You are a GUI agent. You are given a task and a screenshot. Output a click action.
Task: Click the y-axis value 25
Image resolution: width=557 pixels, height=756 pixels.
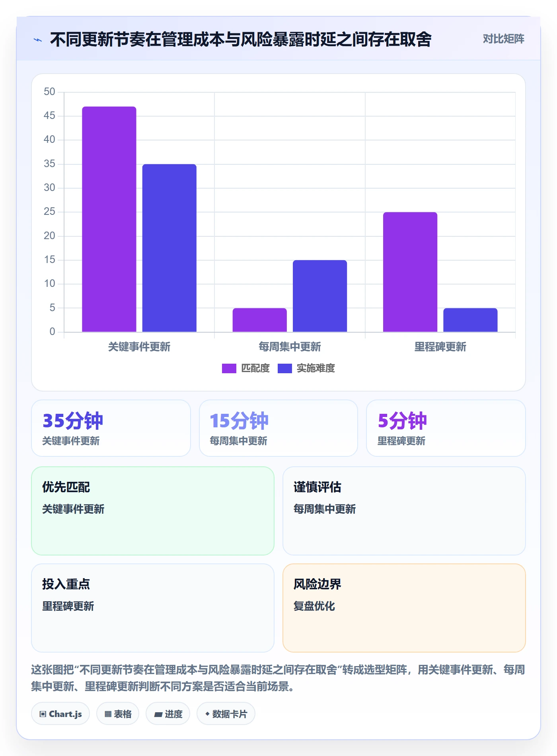click(x=49, y=212)
